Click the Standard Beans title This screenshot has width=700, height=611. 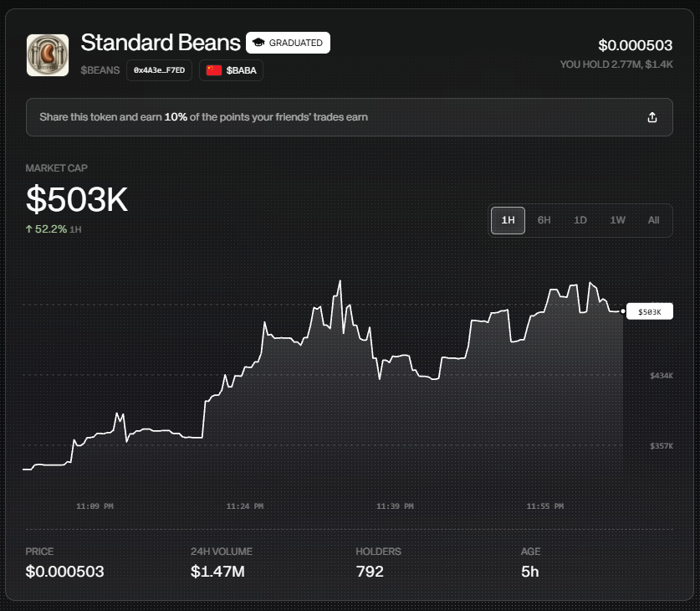pyautogui.click(x=161, y=43)
